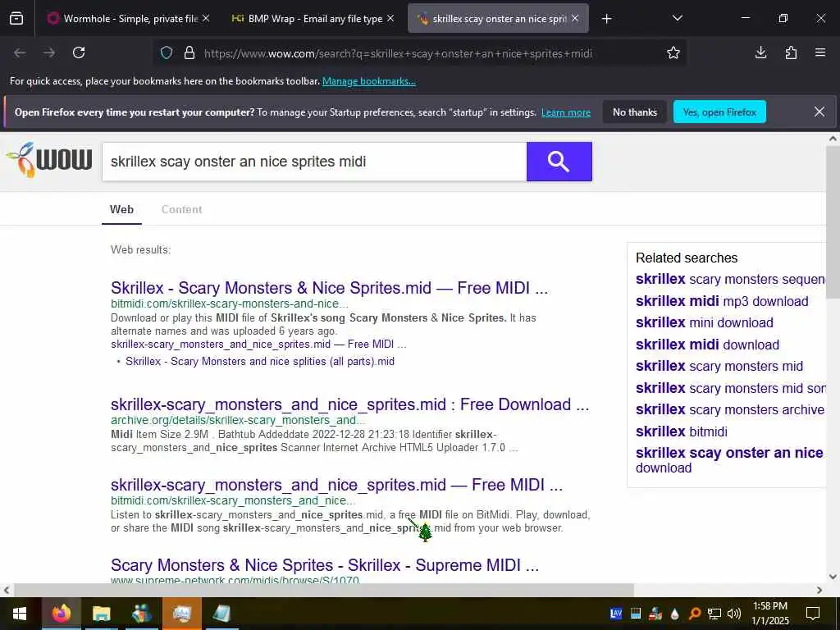The height and width of the screenshot is (630, 840).
Task: Open a new tab with plus button
Action: point(606,19)
